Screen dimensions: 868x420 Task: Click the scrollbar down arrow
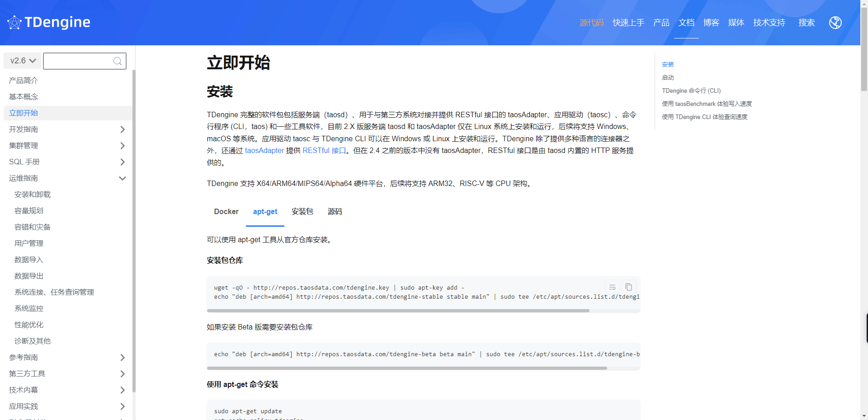point(864,416)
